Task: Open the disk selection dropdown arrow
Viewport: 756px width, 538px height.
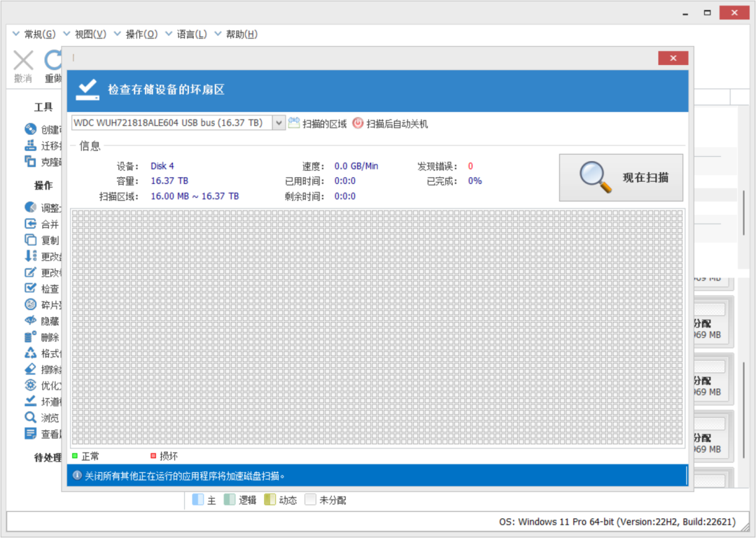Action: (x=279, y=123)
